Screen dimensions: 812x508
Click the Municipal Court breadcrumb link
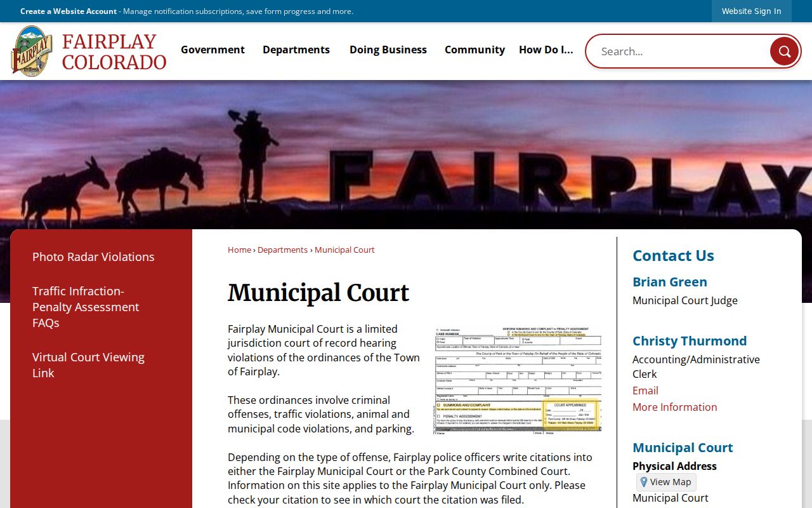(344, 250)
